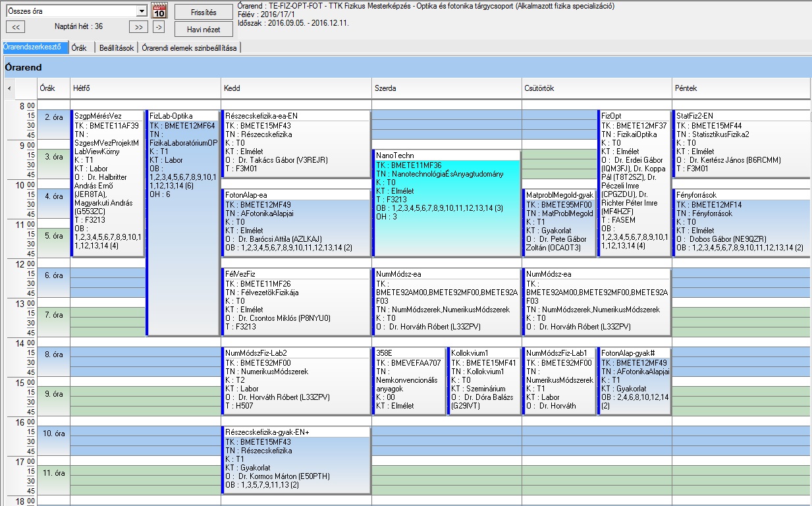Select the FotonAlap-ea lecture block
812x506 pixels.
point(296,223)
